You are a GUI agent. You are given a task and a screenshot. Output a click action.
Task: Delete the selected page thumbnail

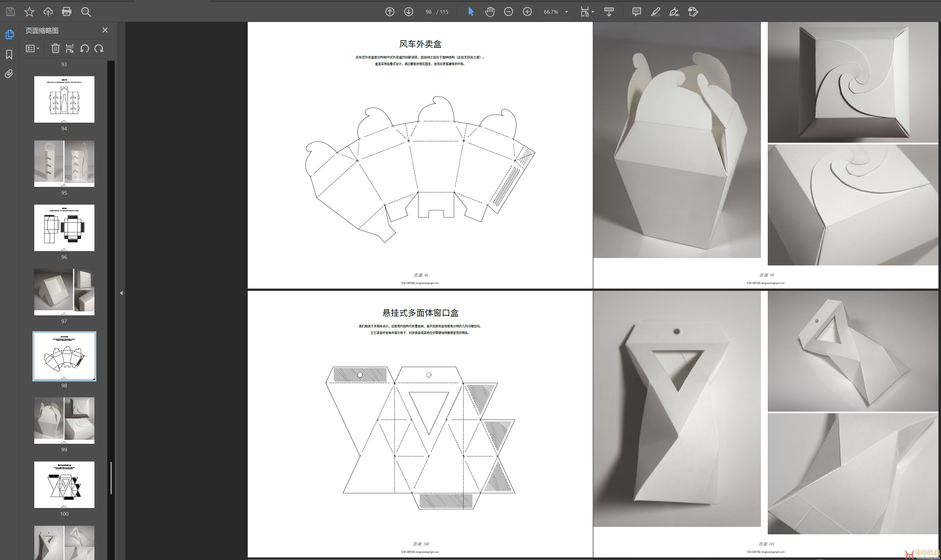point(55,48)
